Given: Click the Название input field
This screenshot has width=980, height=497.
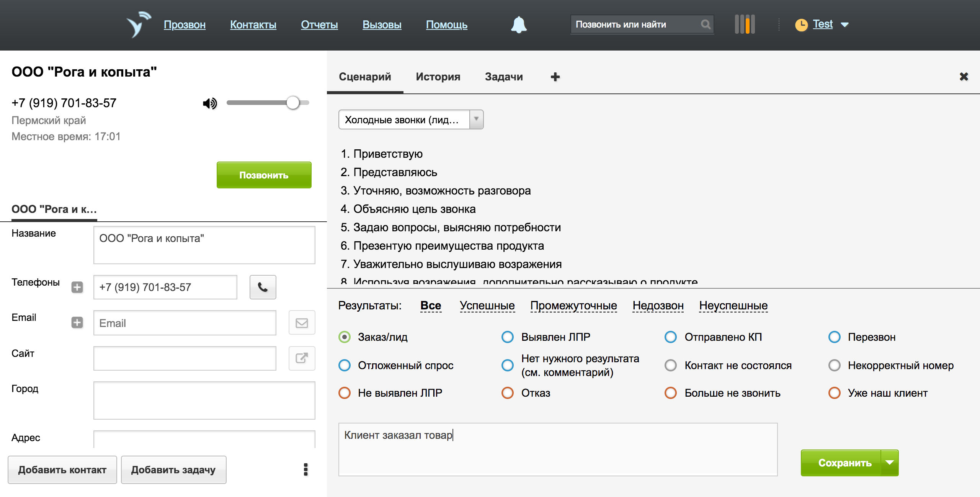Looking at the screenshot, I should pyautogui.click(x=204, y=245).
